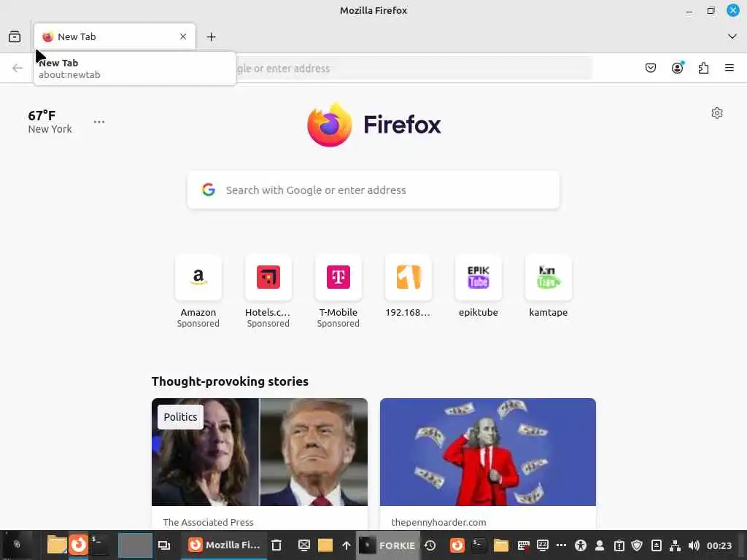Click the back navigation arrow
747x560 pixels.
pyautogui.click(x=18, y=68)
